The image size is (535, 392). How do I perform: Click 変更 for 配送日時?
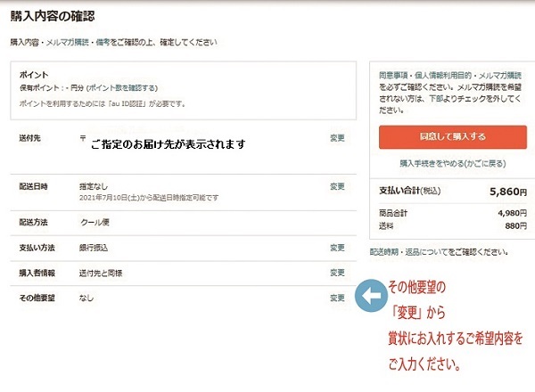[x=337, y=186]
